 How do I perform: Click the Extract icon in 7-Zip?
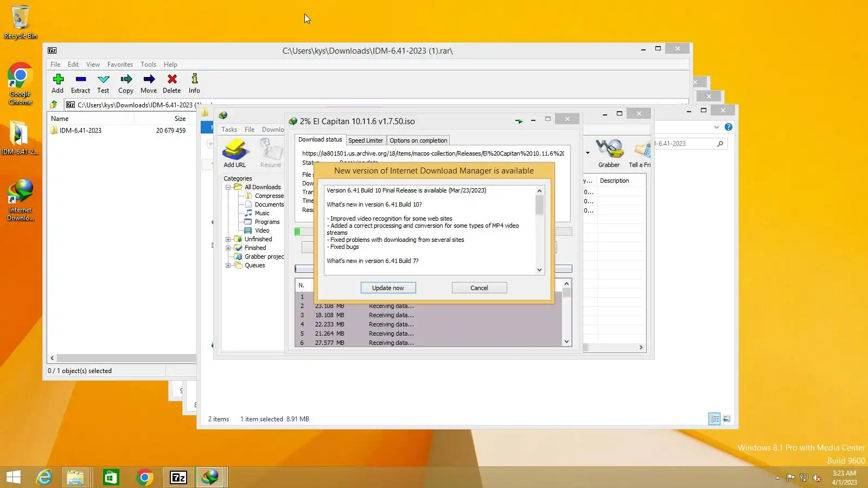click(x=80, y=84)
